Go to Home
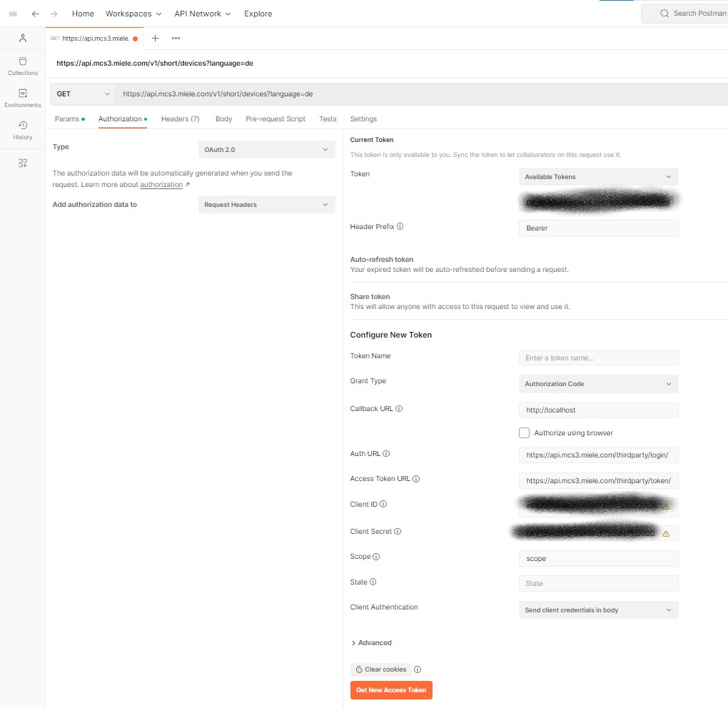Viewport: 728px width, 708px height. 83,14
